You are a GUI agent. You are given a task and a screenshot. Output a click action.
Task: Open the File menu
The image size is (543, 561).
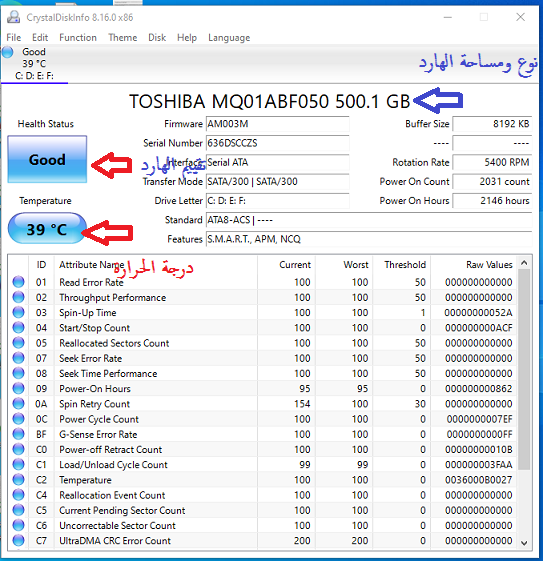pos(14,38)
